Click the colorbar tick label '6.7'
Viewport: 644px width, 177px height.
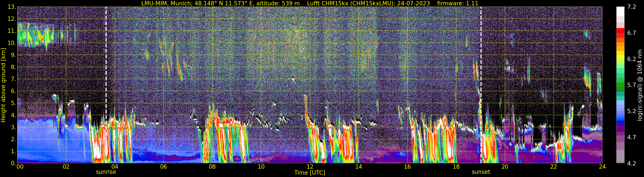632,33
